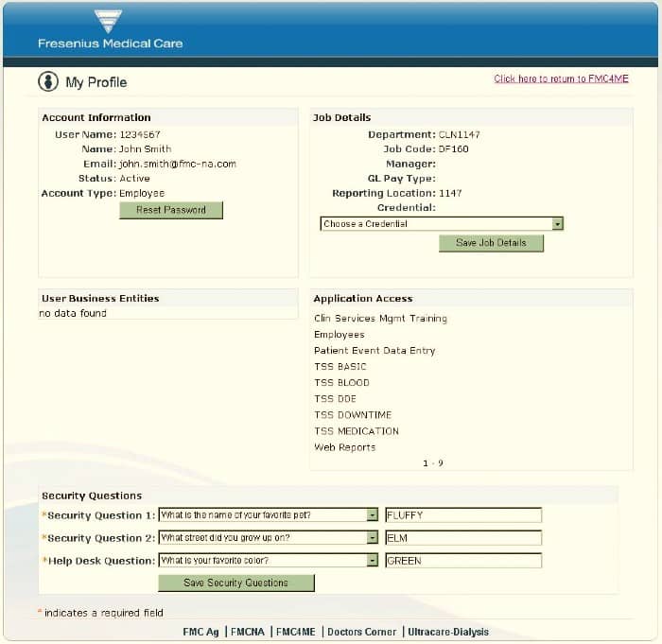Click the Account Information section header
The image size is (662, 644).
[96, 117]
